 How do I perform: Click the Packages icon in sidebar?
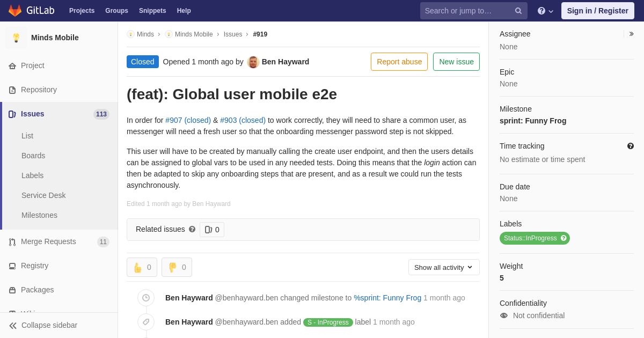coord(12,290)
